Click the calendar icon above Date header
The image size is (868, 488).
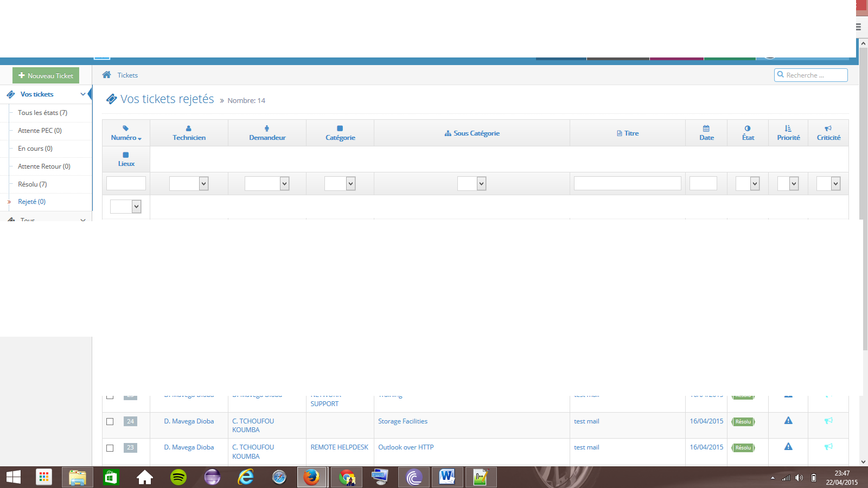tap(706, 129)
